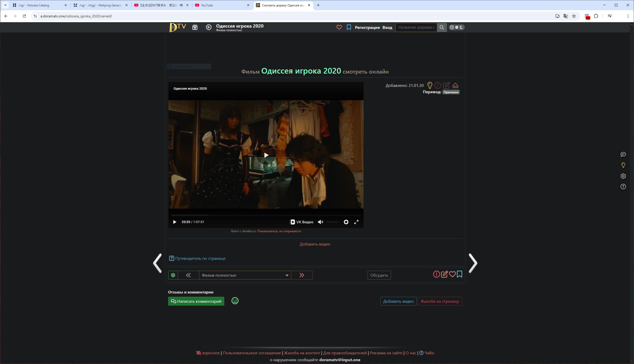Screen dimensions: 634x364
Task: Click the heart icon in the bottom toolbar
Action: tap(452, 274)
